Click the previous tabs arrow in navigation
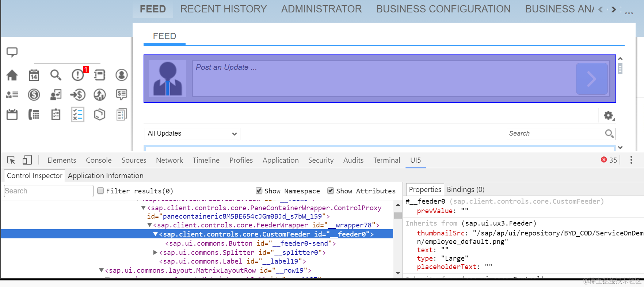Image resolution: width=644 pixels, height=287 pixels. coord(601,10)
